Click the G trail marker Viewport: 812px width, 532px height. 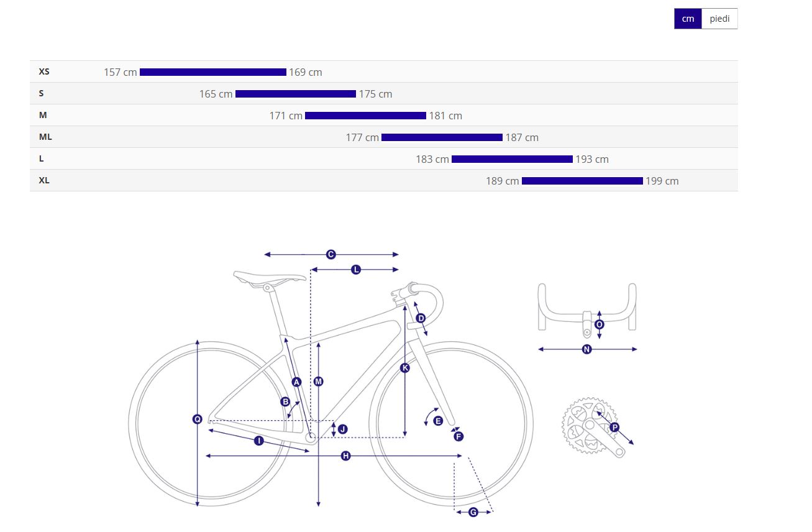pyautogui.click(x=473, y=512)
